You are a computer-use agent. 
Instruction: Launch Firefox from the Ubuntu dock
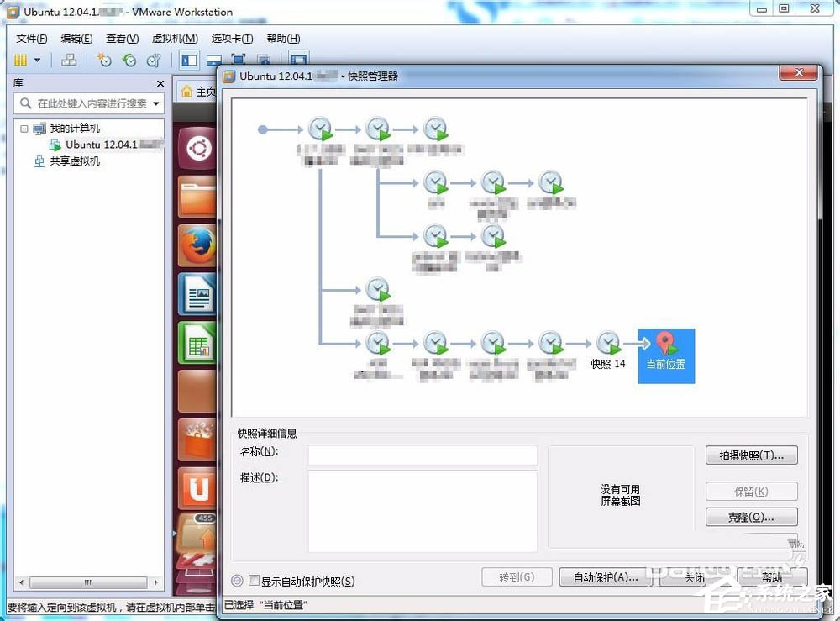click(197, 245)
